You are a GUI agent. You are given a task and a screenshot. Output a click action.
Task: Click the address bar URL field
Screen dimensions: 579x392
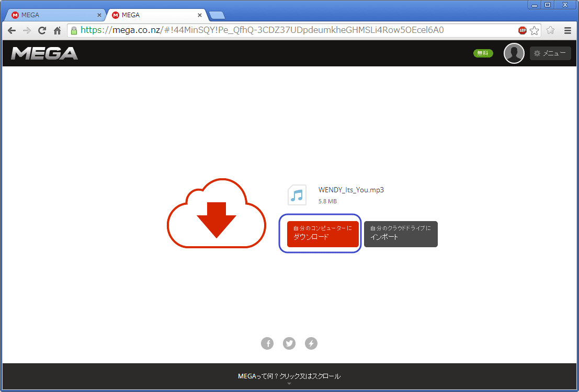[x=293, y=30]
